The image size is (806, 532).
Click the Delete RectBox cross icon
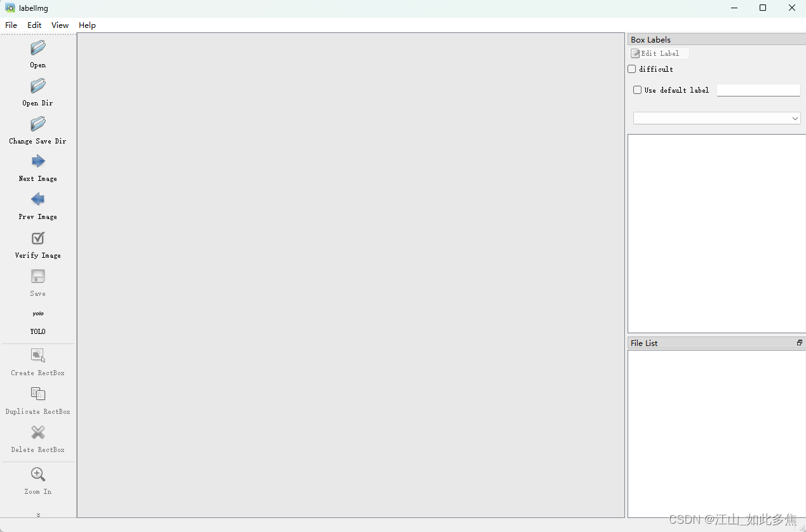click(x=38, y=432)
